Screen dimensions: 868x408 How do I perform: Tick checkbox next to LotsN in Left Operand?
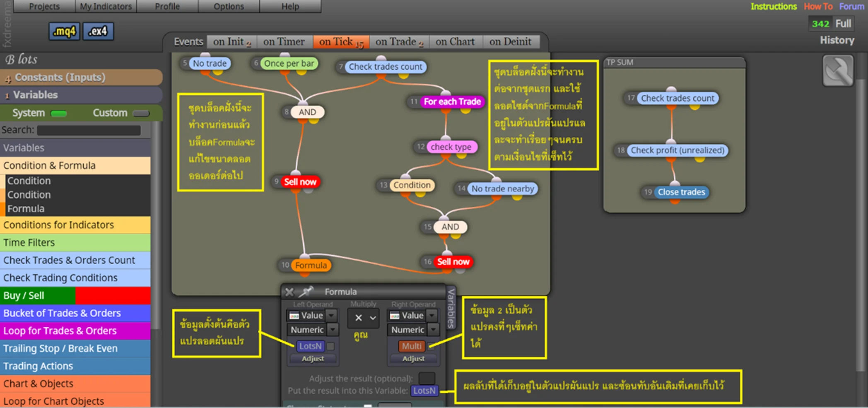pos(330,346)
